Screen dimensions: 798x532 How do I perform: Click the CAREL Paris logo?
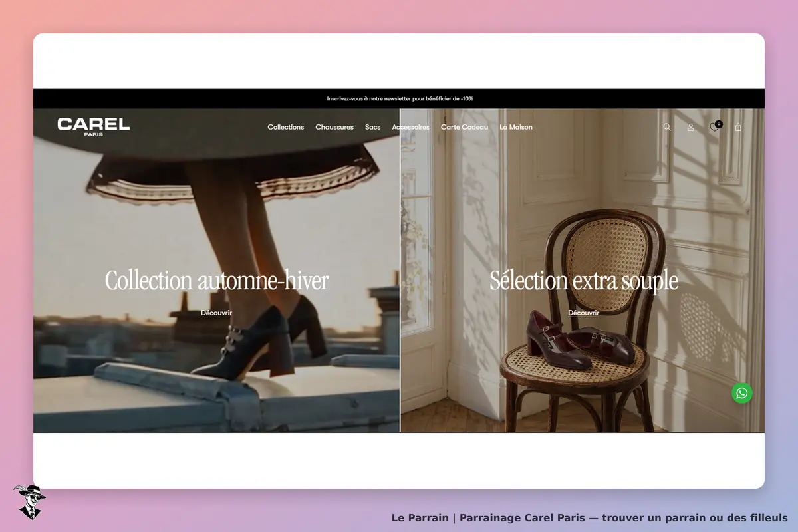pos(94,126)
